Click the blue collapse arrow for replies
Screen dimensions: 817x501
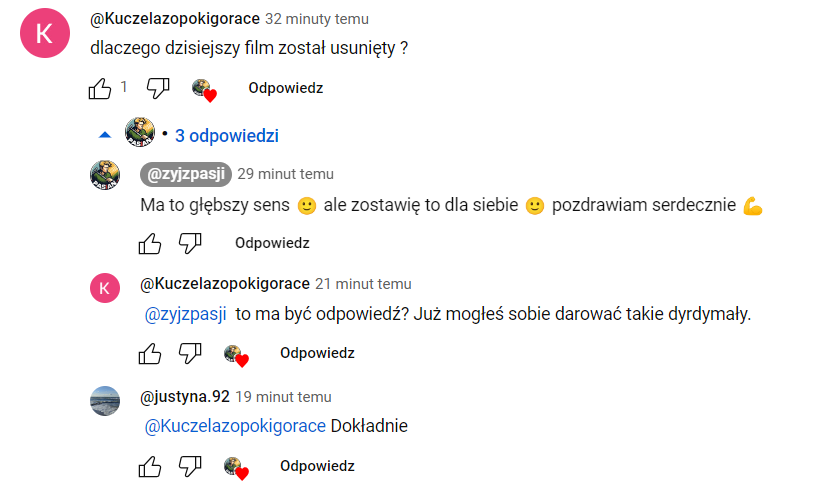coord(104,135)
